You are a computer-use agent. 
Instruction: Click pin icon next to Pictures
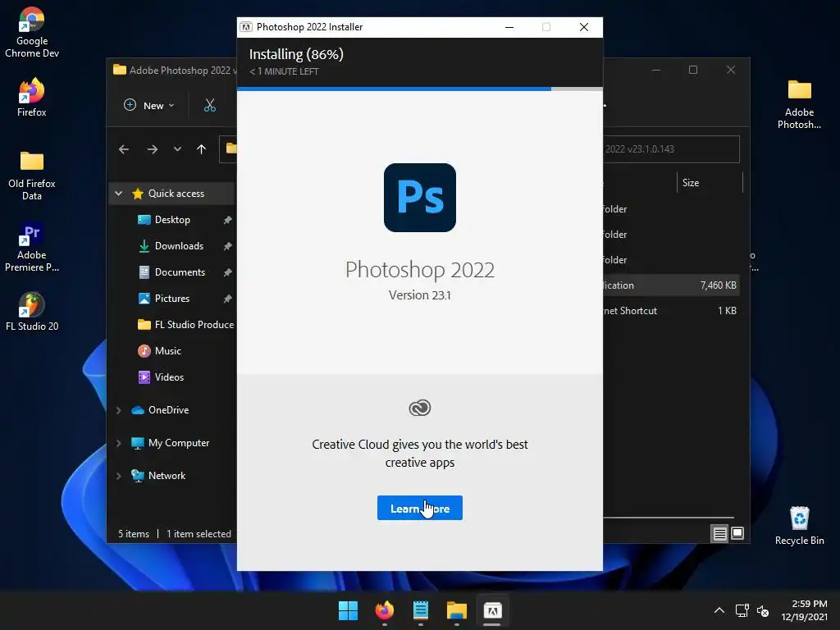[x=228, y=299]
